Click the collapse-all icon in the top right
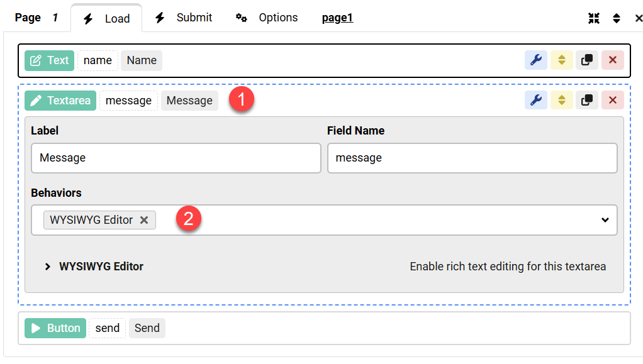Screen dimensions: 643x364 (593, 18)
